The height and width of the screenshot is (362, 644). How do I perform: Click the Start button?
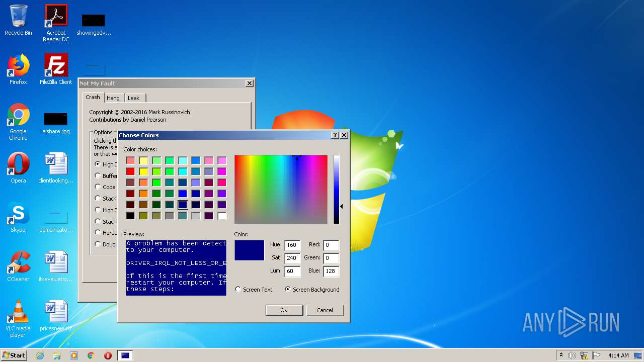pos(14,355)
